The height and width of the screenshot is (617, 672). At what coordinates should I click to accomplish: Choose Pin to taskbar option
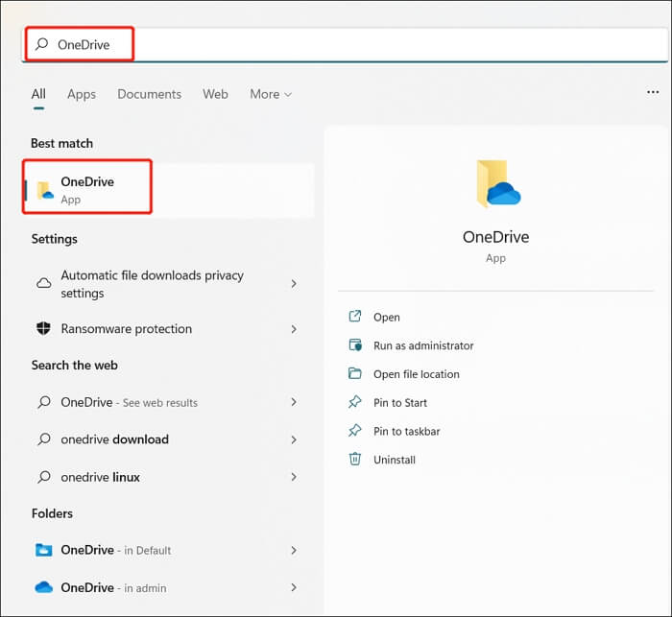pos(406,432)
